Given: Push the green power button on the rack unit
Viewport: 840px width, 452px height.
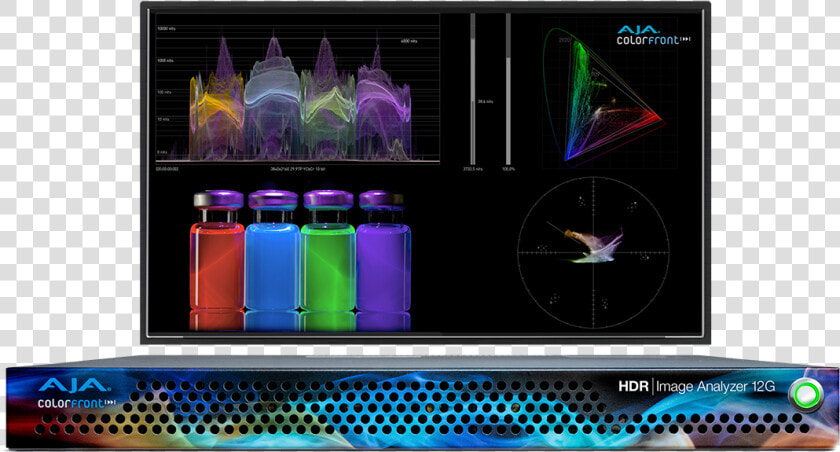Looking at the screenshot, I should (806, 395).
